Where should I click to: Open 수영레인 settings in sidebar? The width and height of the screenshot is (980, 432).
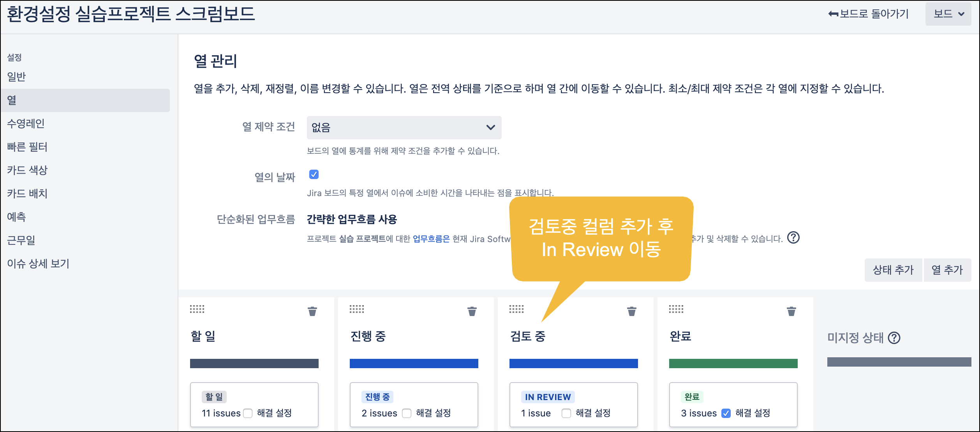point(26,124)
